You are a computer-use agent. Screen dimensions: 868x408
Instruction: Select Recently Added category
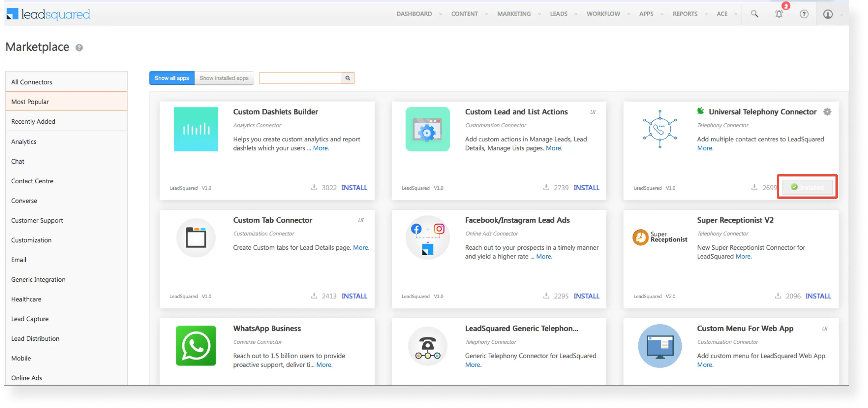pyautogui.click(x=66, y=121)
